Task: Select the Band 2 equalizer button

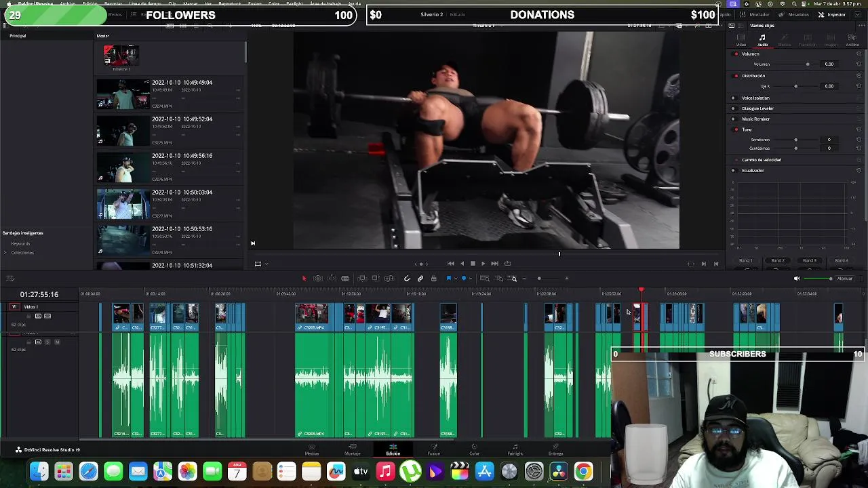Action: click(x=778, y=261)
